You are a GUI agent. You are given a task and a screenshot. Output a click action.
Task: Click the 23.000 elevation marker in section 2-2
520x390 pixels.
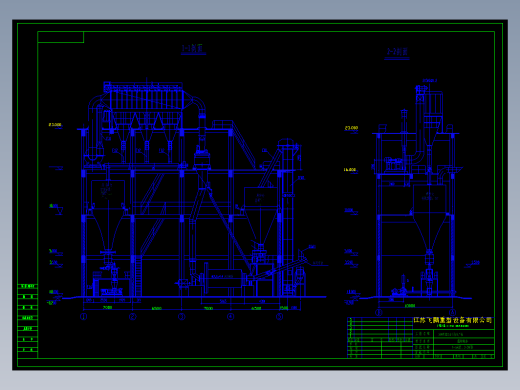pos(351,128)
